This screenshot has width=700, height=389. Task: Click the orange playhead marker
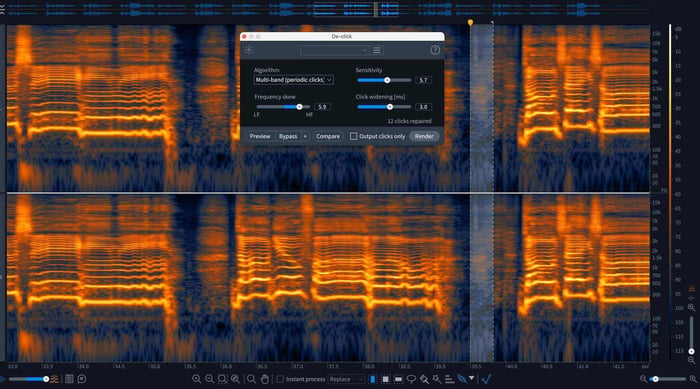pyautogui.click(x=470, y=22)
